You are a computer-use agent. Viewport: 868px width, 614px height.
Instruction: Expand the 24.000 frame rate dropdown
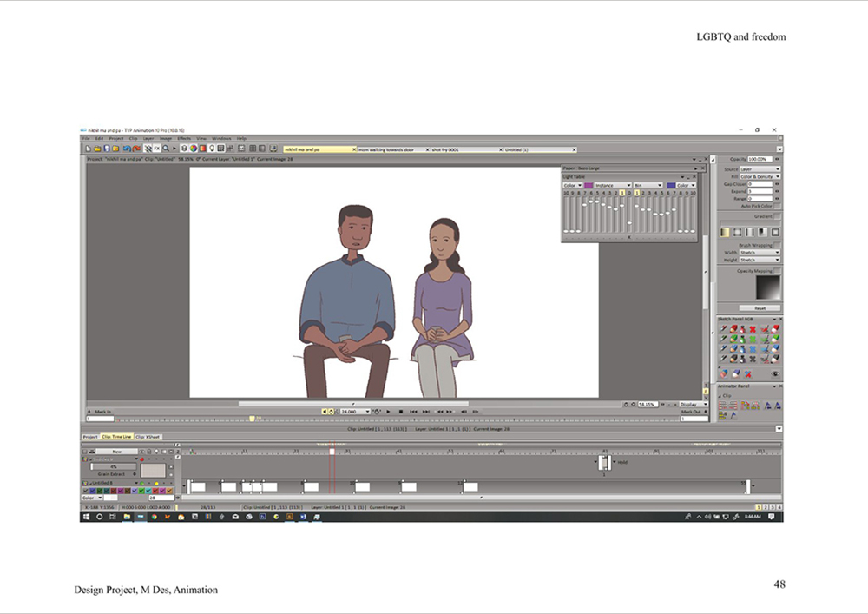[355, 412]
